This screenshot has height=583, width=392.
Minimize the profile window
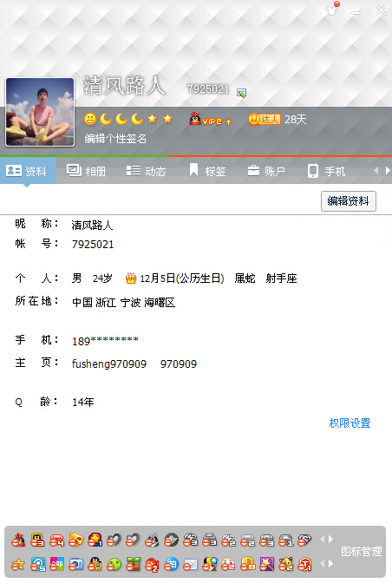356,12
